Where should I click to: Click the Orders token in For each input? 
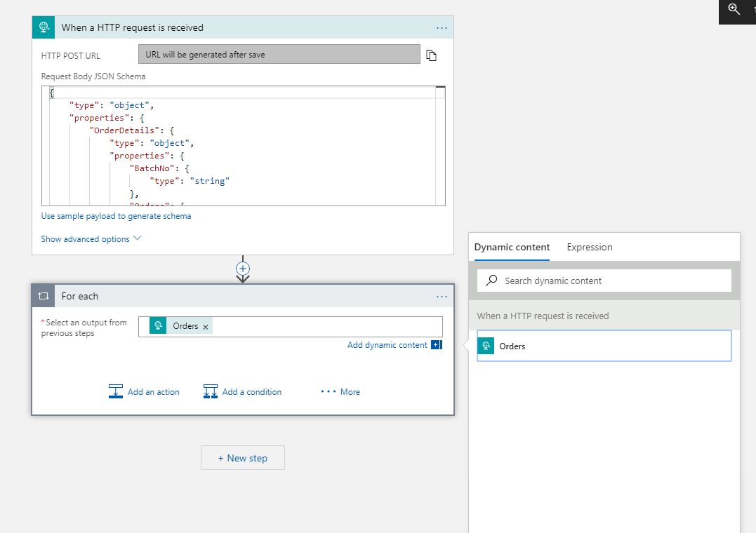point(181,326)
